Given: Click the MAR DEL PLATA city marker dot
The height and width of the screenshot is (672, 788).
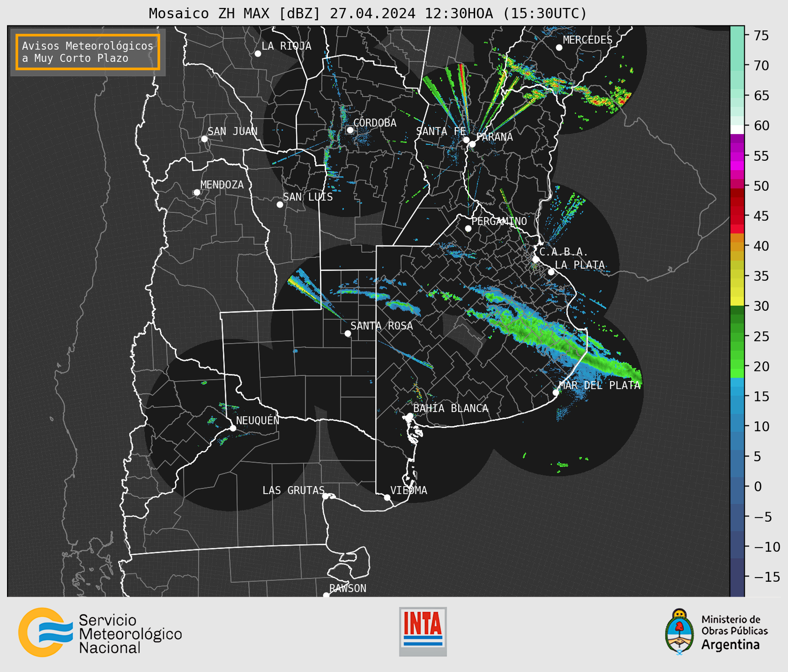Looking at the screenshot, I should coord(556,393).
